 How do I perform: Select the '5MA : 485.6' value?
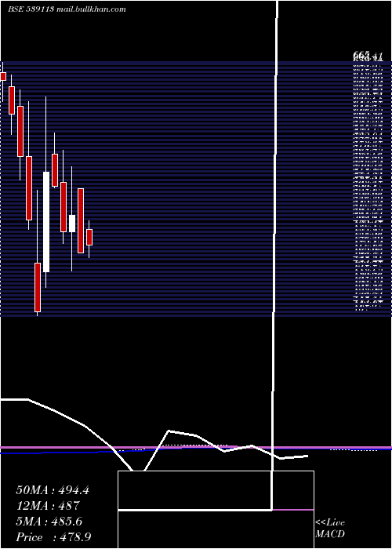point(49,522)
